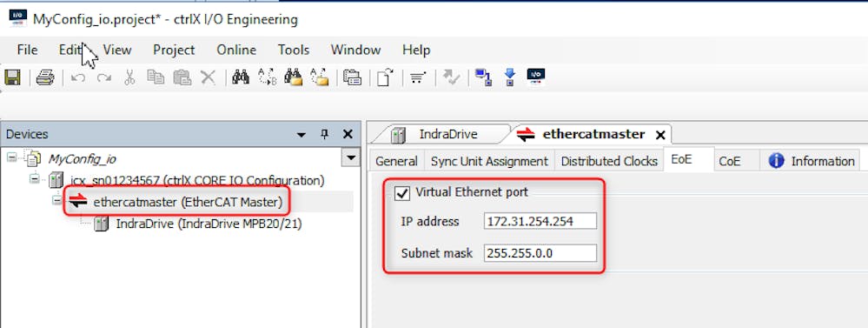Click the I/O monitor icon in toolbar
868x328 pixels.
pyautogui.click(x=536, y=76)
